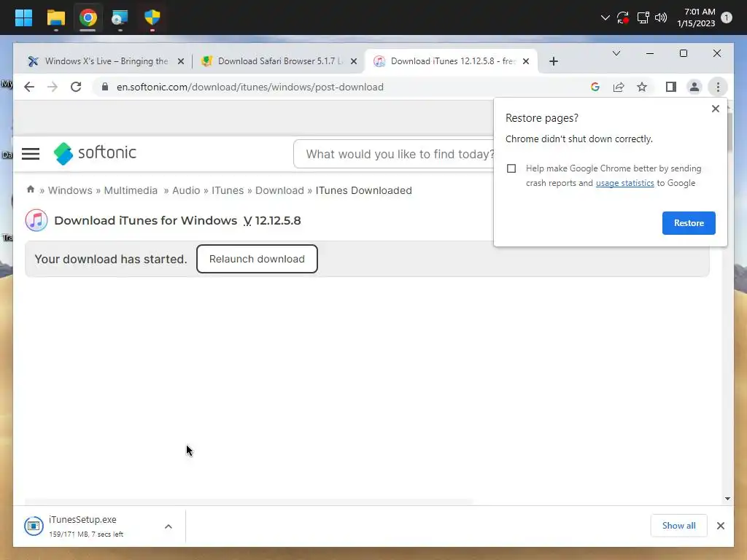Click Show all downloads

pyautogui.click(x=678, y=525)
